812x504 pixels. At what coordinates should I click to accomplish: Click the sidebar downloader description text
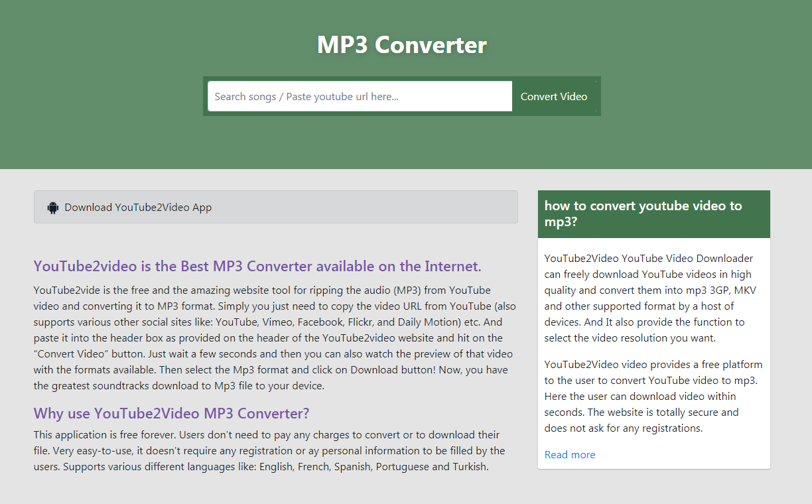[x=653, y=298]
